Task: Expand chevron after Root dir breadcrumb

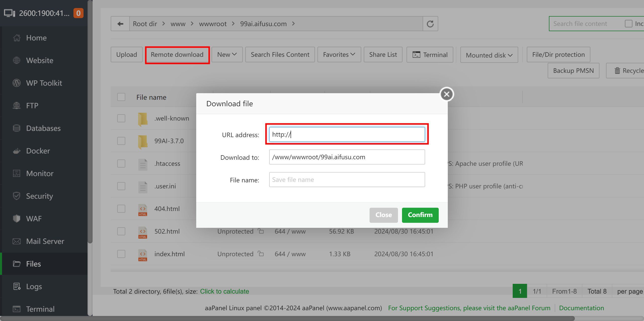Action: point(164,24)
